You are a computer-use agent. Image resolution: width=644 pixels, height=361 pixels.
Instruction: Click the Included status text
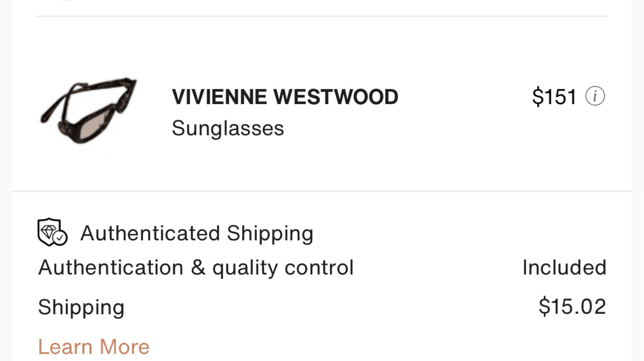pos(564,268)
